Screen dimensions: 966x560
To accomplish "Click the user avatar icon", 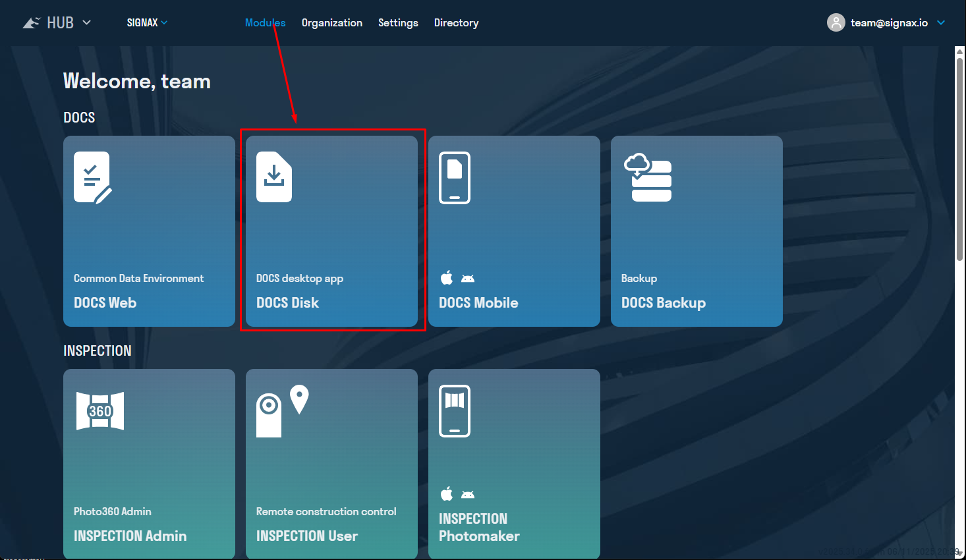I will pos(836,22).
